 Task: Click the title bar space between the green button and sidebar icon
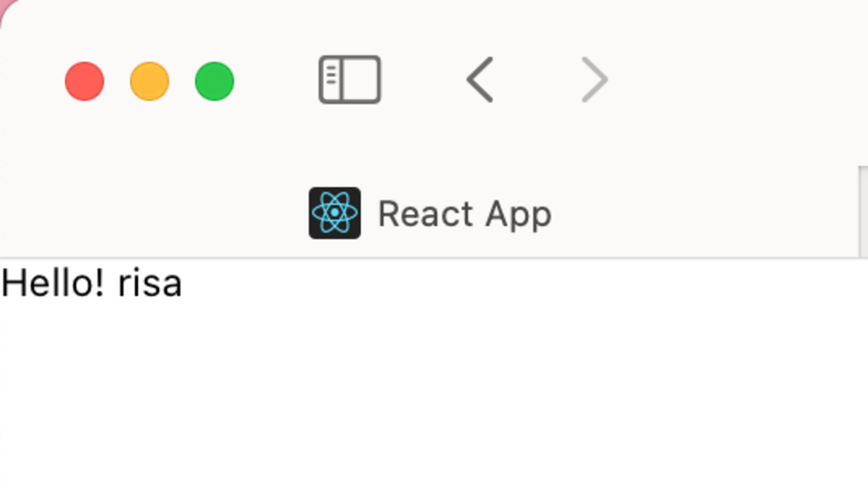point(276,80)
